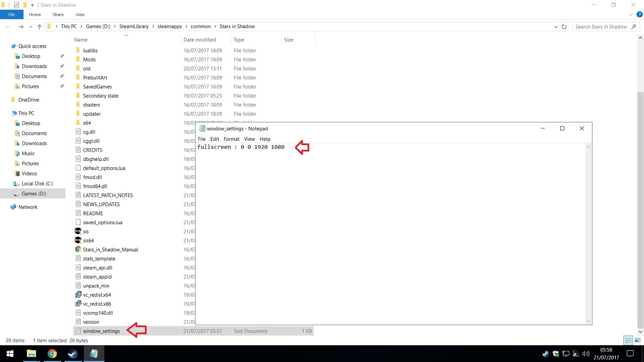Viewport: 644px width, 362px height.
Task: Click the sis64 application icon
Action: [78, 240]
